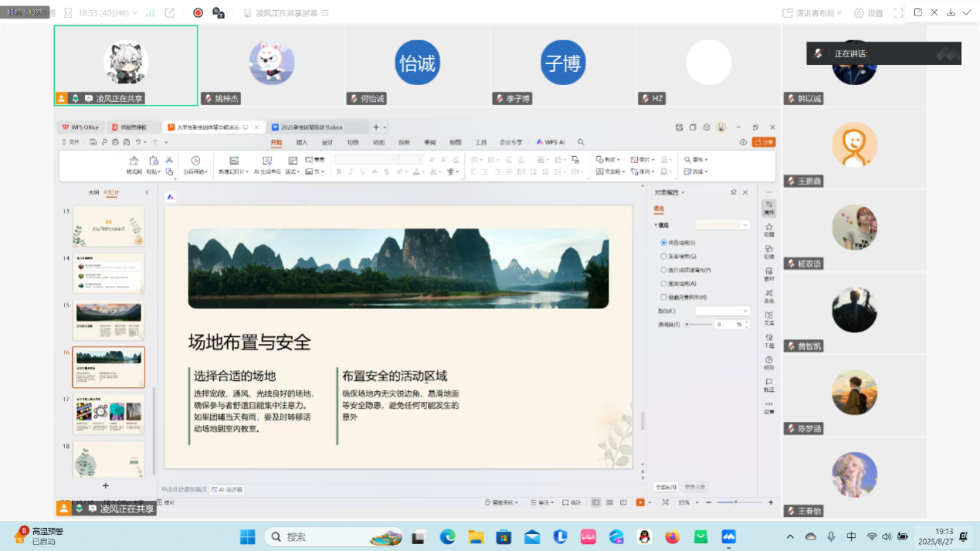Click the format painter 格式刷 icon
This screenshot has height=551, width=980.
pyautogui.click(x=134, y=161)
